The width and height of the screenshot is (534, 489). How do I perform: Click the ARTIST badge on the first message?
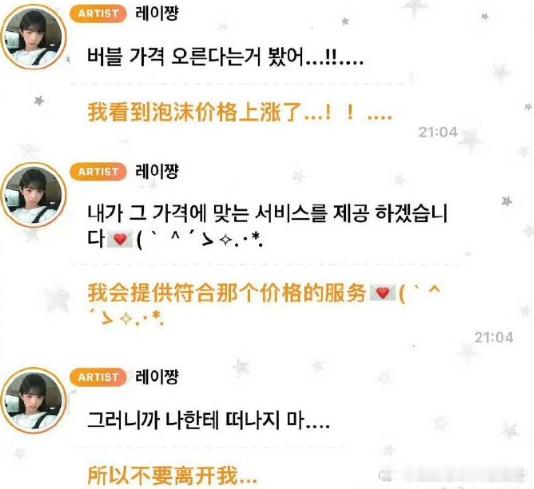98,14
